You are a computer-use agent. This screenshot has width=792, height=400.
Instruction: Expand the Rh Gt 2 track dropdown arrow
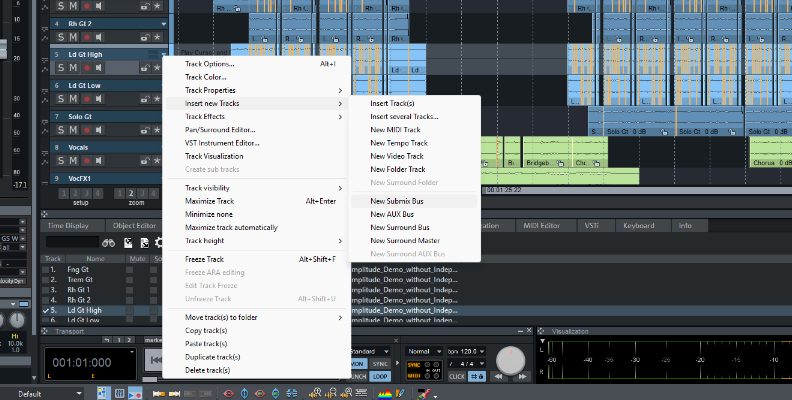pos(163,22)
